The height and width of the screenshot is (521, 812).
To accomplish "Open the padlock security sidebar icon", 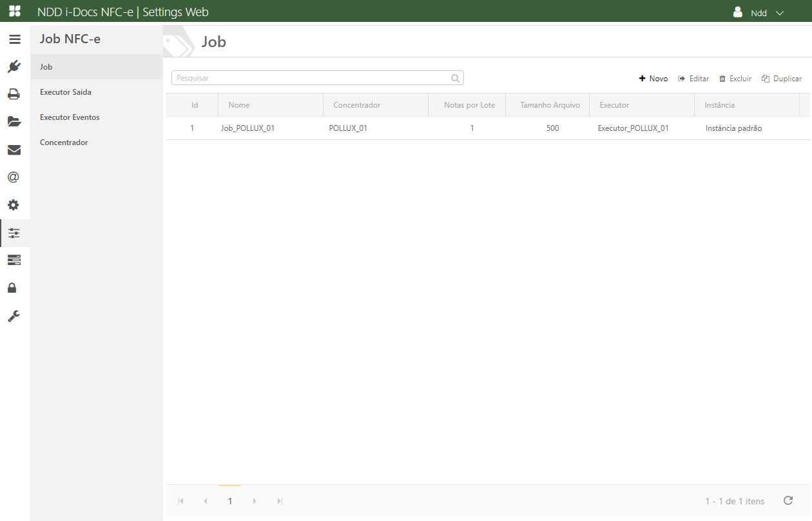I will point(14,288).
